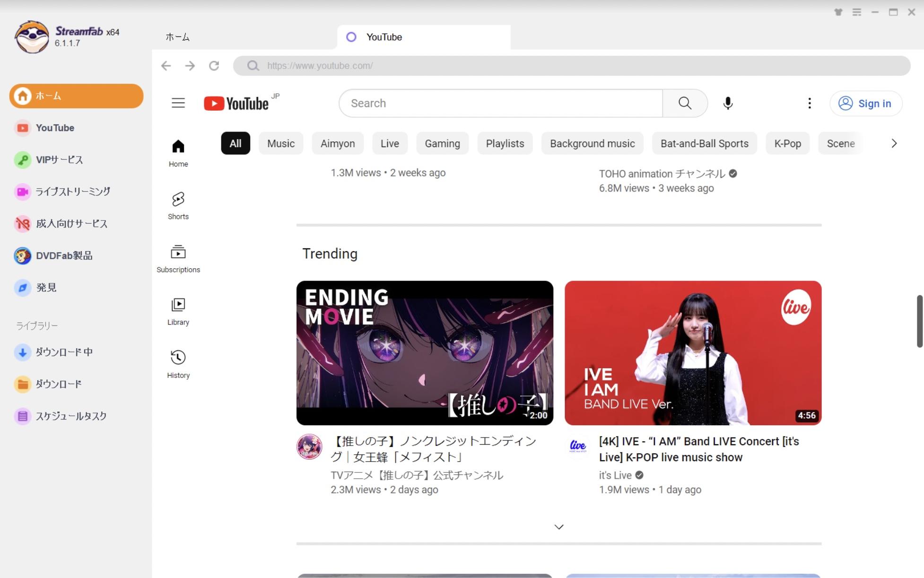
Task: Open Subscriptions in mini guide
Action: (x=178, y=259)
